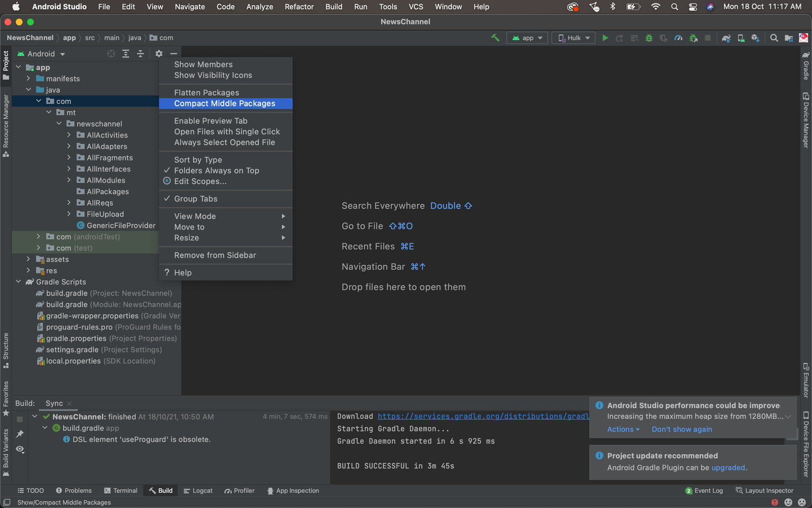This screenshot has width=812, height=508.
Task: Open the Refactor menu in menu bar
Action: 299,7
